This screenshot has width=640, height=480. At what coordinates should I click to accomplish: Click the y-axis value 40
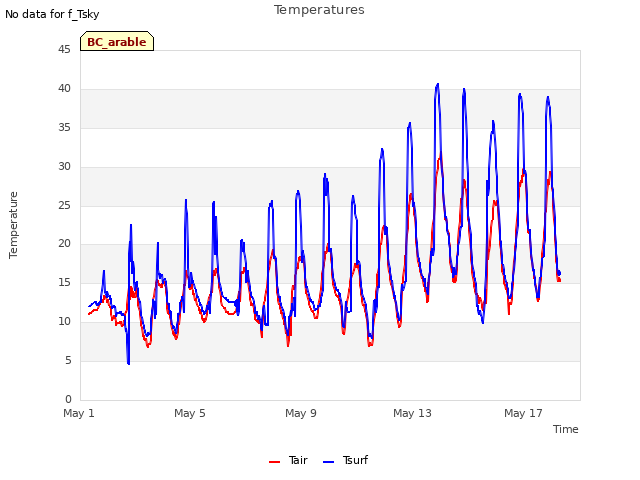point(64,89)
